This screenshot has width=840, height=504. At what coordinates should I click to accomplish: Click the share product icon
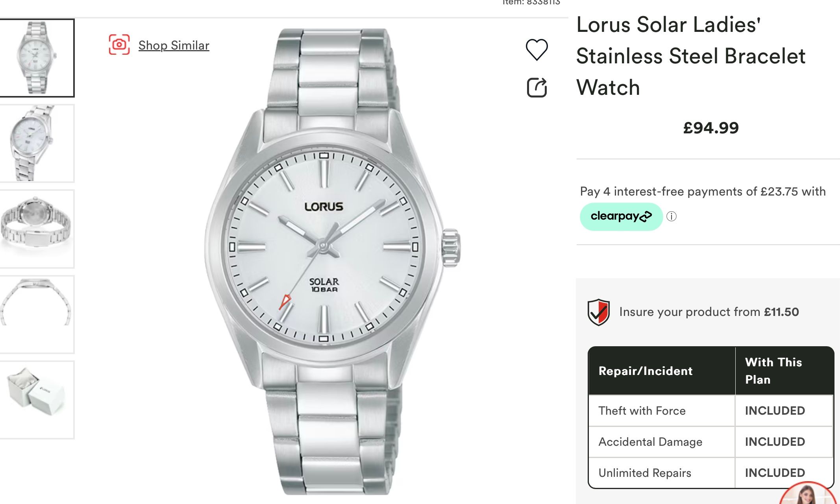[537, 87]
